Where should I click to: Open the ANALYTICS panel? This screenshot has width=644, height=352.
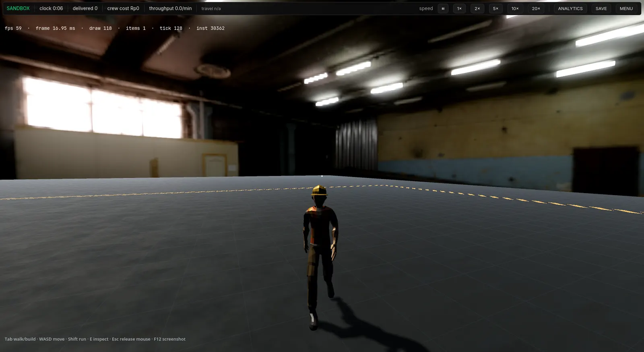click(x=570, y=8)
